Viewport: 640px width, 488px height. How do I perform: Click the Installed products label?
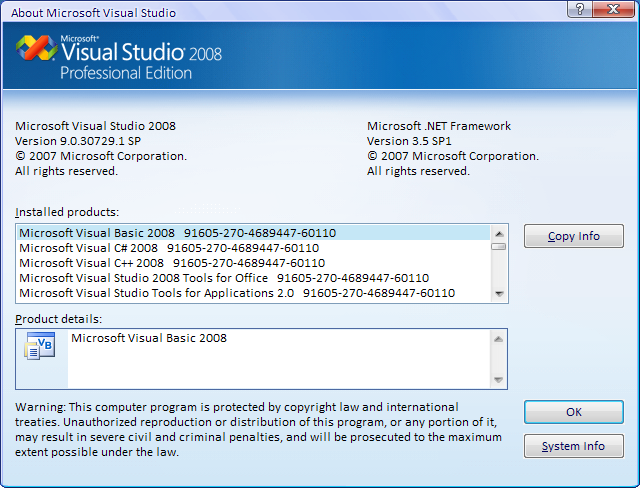67,212
